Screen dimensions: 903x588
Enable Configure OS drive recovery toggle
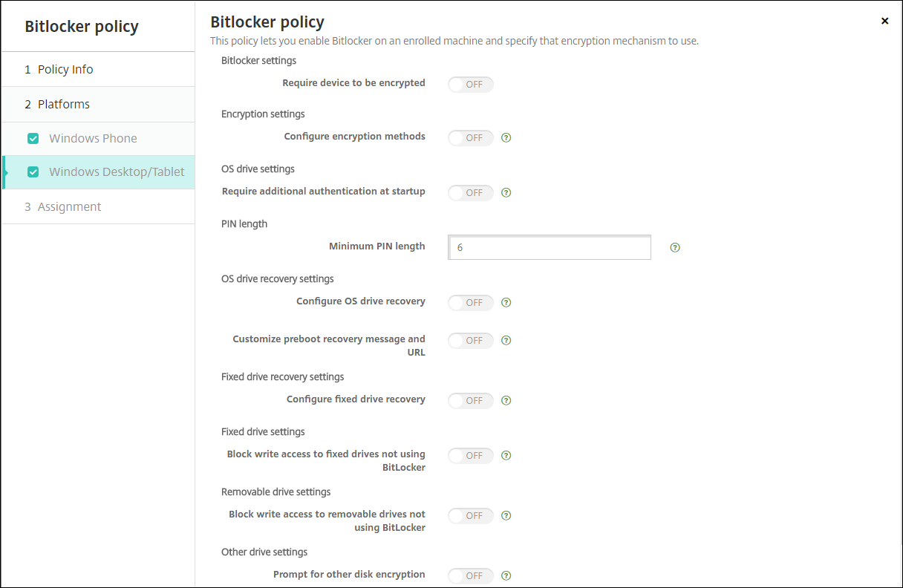pos(471,303)
